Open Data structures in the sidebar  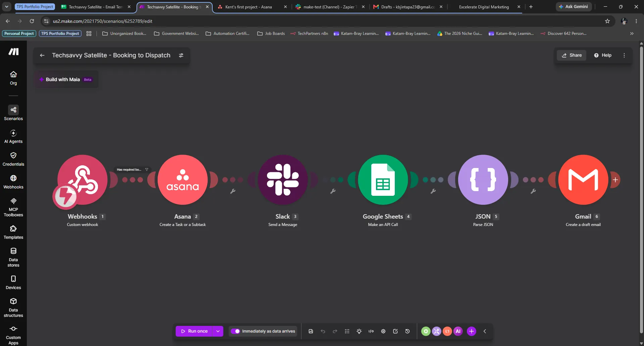[13, 308]
